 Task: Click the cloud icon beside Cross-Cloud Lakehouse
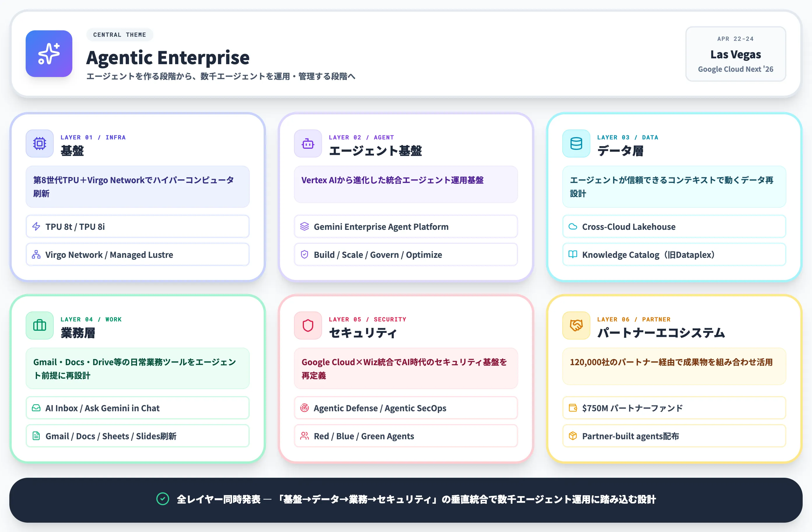(573, 226)
